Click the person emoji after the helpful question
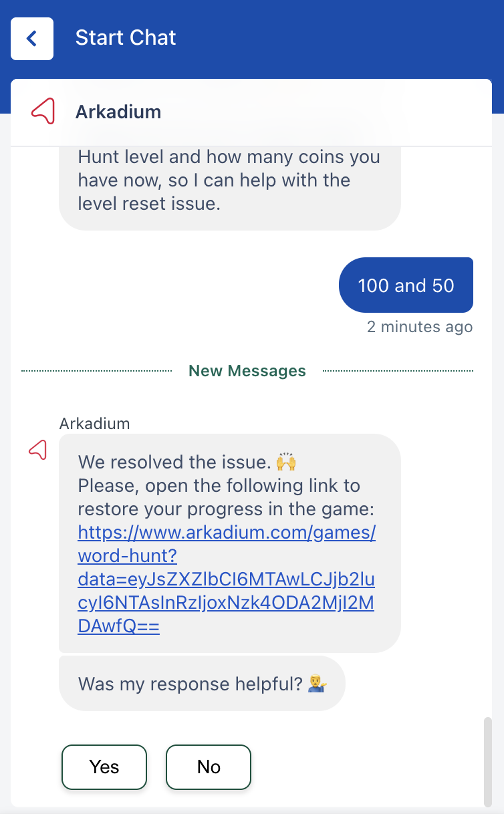The image size is (504, 814). pyautogui.click(x=317, y=684)
